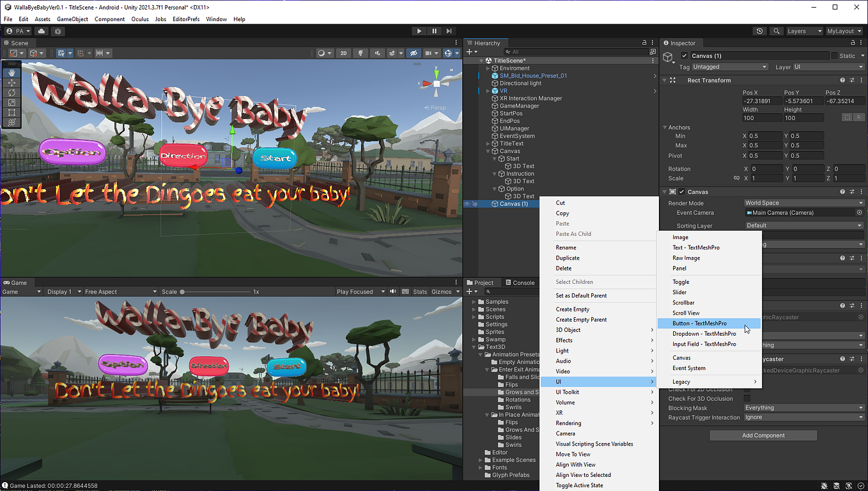Click the Add Component button in the Inspector
Viewport: 868px width, 491px height.
click(x=763, y=435)
